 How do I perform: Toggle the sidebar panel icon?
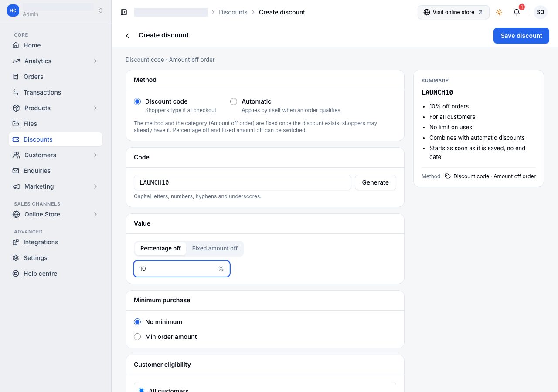point(124,12)
